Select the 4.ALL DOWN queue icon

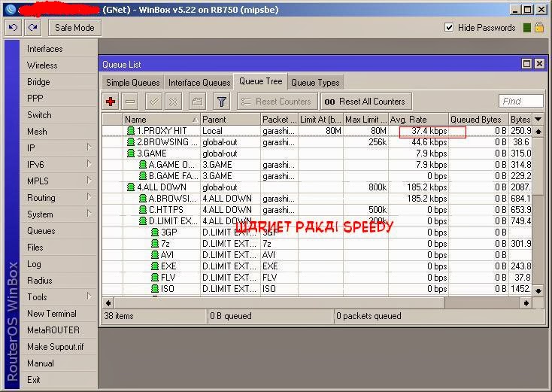[131, 187]
